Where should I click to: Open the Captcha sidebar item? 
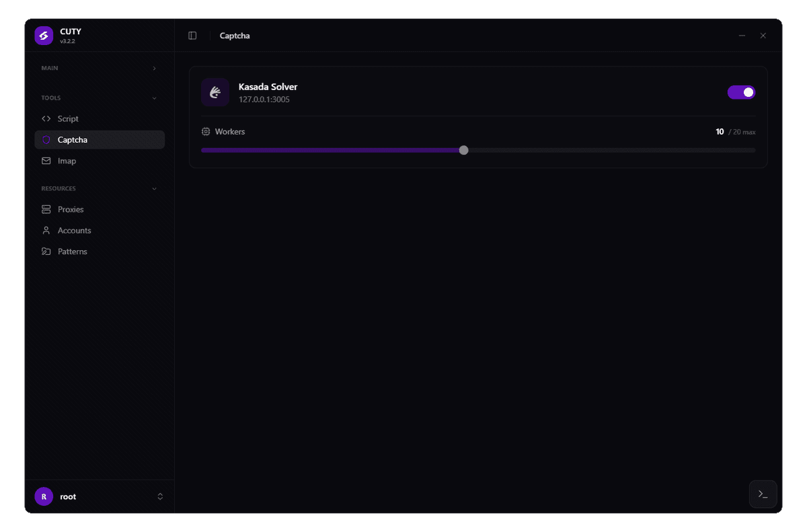point(73,140)
